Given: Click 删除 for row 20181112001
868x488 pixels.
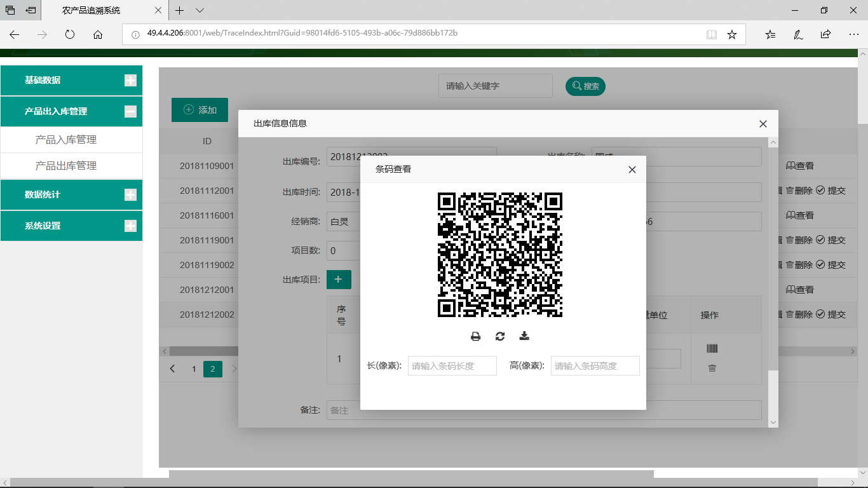Looking at the screenshot, I should [799, 190].
